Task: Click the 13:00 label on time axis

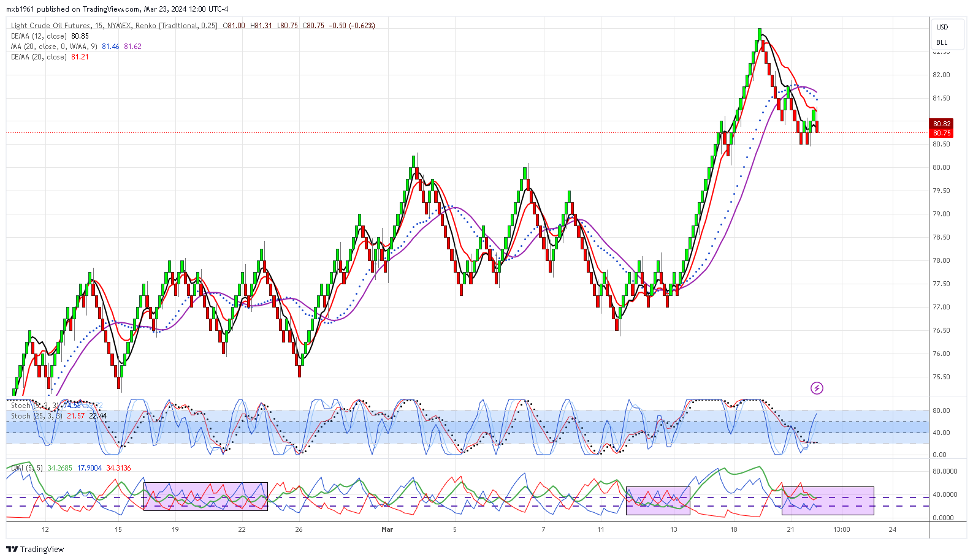Action: point(841,529)
